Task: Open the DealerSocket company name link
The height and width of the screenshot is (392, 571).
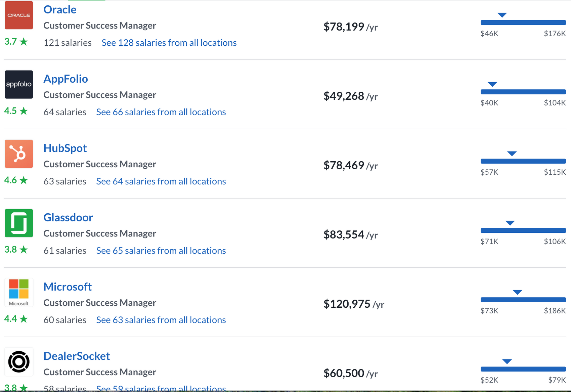Action: pos(77,356)
